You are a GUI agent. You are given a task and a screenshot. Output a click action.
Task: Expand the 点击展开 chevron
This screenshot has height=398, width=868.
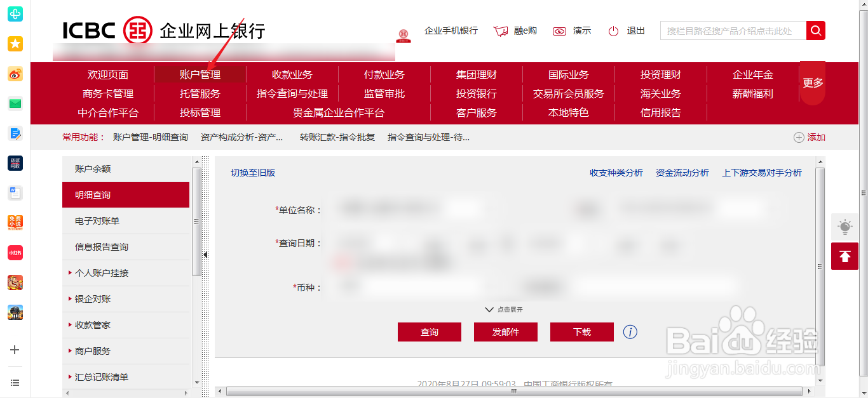pos(489,310)
